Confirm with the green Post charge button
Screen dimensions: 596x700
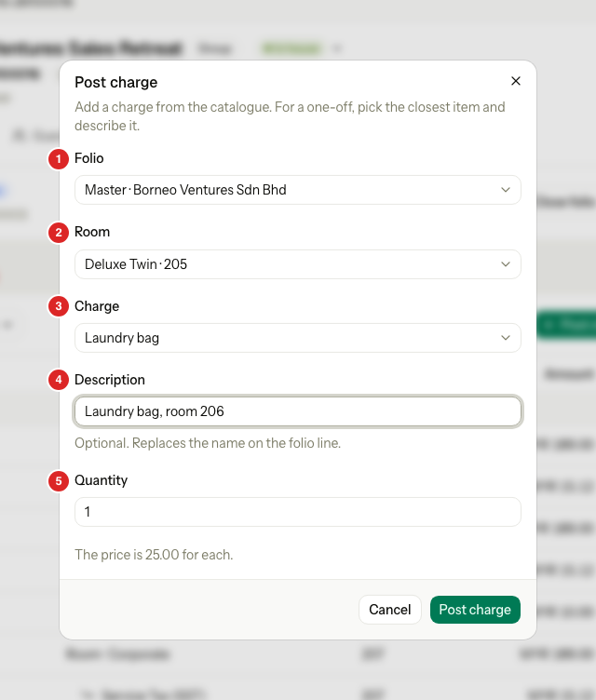(475, 610)
